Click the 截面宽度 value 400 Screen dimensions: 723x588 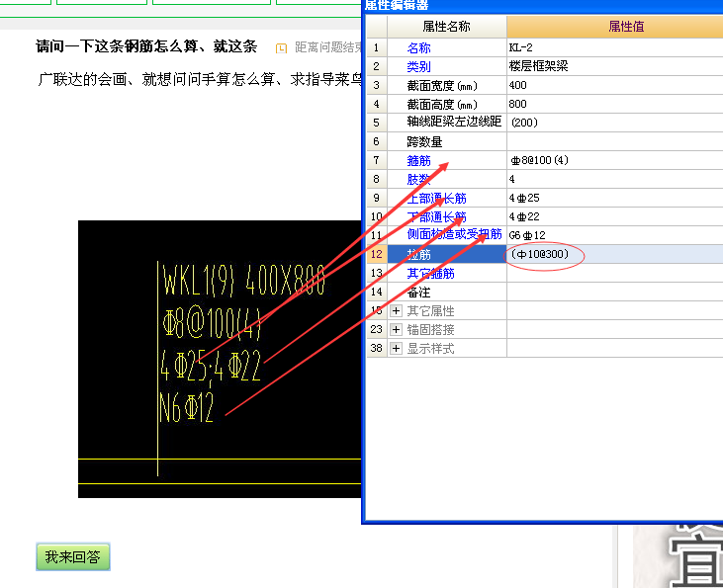click(x=614, y=85)
